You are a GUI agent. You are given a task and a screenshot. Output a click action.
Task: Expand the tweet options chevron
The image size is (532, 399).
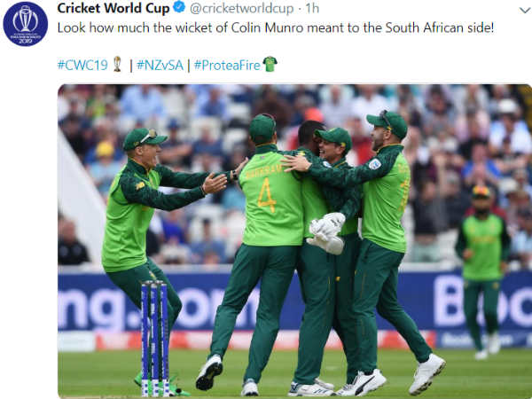click(525, 11)
